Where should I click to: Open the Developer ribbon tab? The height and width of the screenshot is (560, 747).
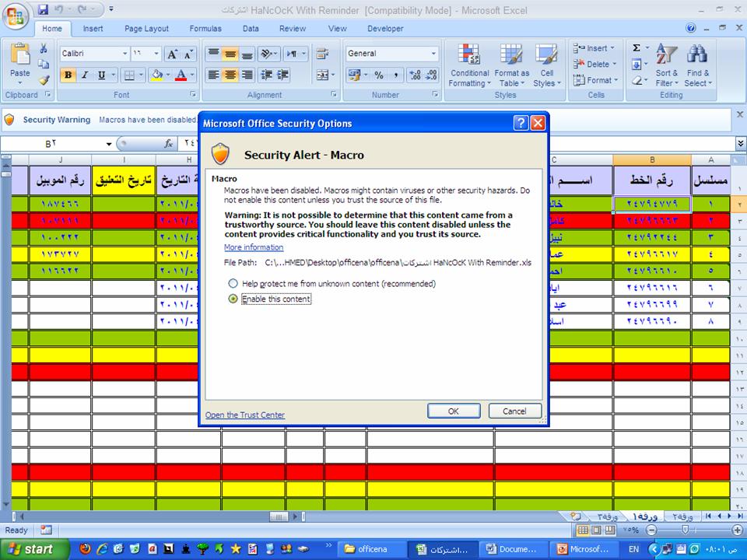[x=385, y=29]
